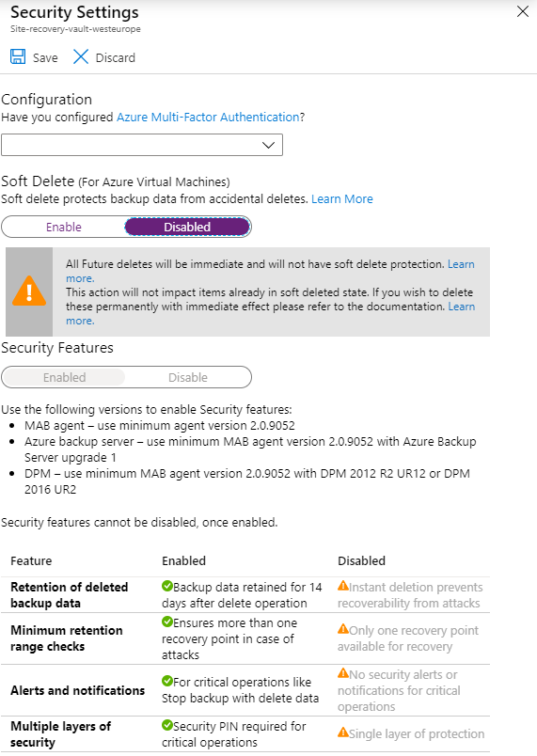The width and height of the screenshot is (537, 756).
Task: Click warning icon beside Instant deletion prevents
Action: coord(342,586)
